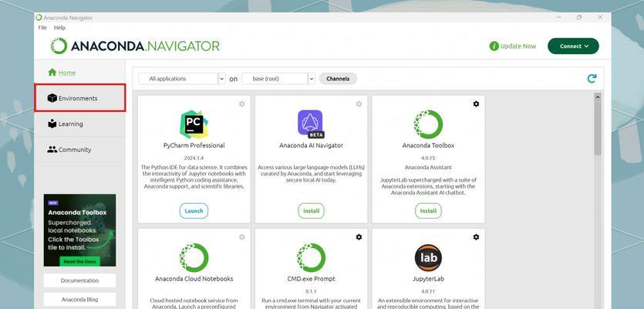Click the scrollbar up arrow
The height and width of the screenshot is (309, 644).
(x=598, y=97)
